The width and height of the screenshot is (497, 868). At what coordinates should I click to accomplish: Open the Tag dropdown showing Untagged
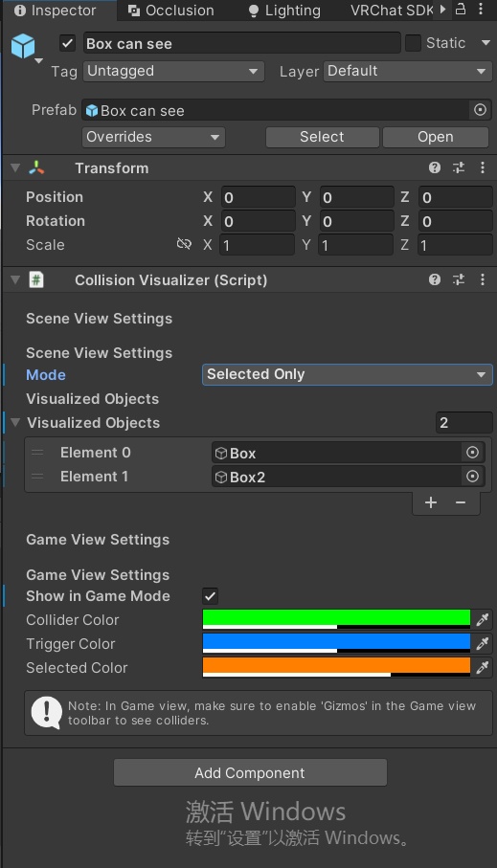173,71
